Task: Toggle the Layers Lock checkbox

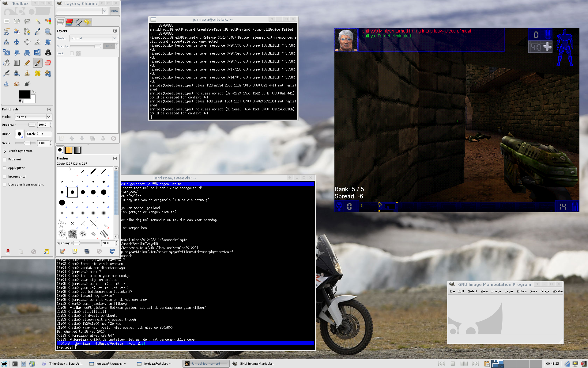Action: [72, 53]
